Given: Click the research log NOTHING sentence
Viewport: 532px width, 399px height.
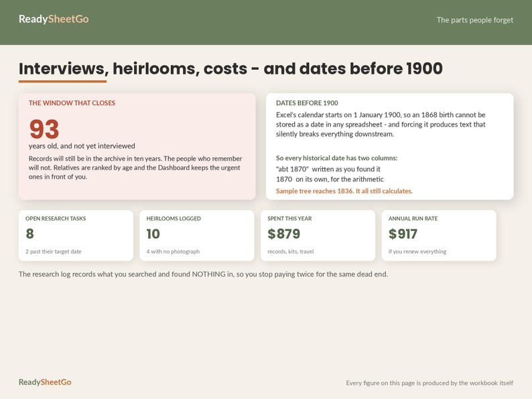Looking at the screenshot, I should (203, 274).
